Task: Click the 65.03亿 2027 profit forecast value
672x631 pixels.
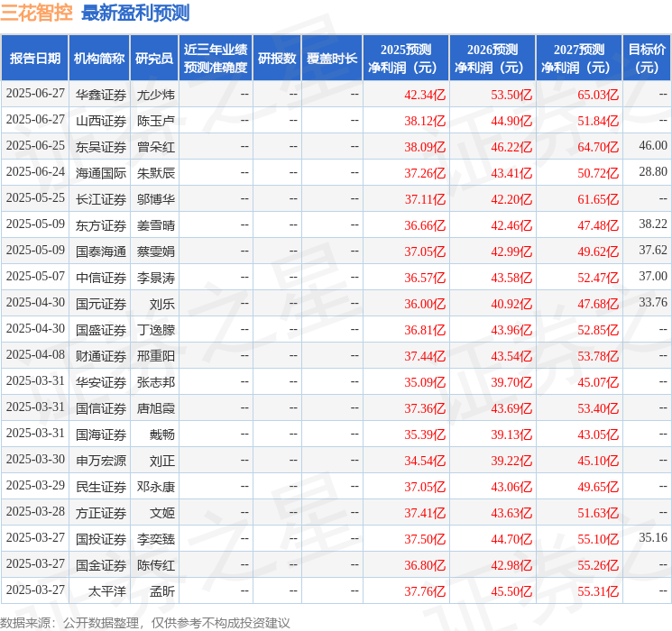Action: coord(598,94)
